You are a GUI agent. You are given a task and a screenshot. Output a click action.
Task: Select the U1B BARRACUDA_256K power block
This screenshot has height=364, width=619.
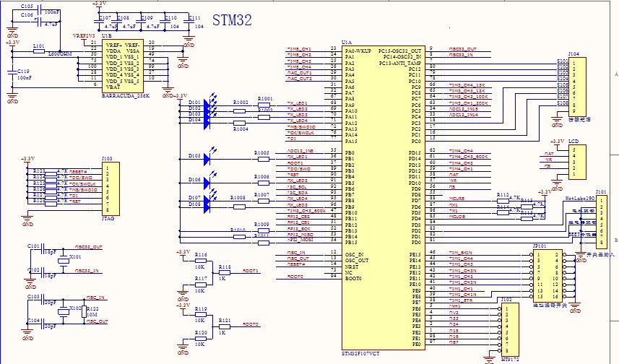[122, 66]
